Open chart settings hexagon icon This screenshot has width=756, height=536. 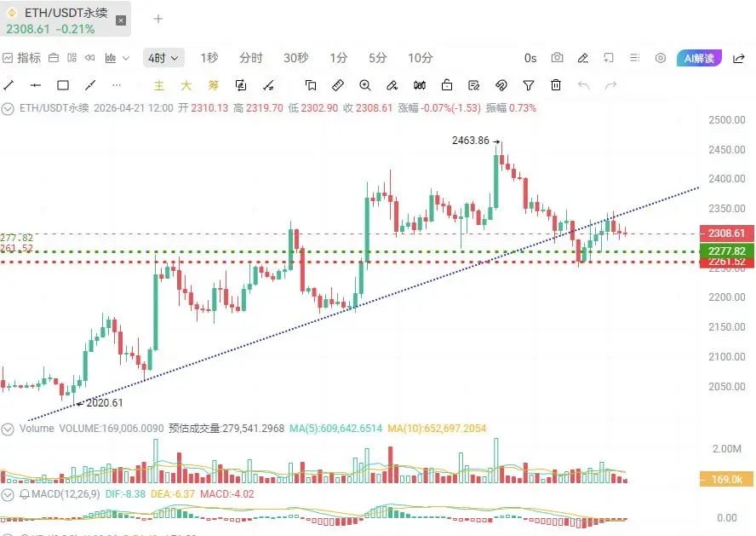[661, 58]
